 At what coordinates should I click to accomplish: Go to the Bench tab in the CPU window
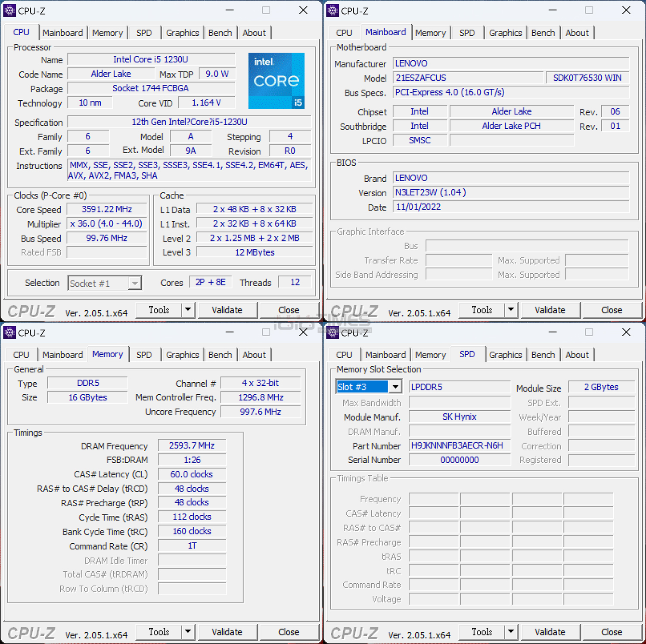pyautogui.click(x=220, y=33)
